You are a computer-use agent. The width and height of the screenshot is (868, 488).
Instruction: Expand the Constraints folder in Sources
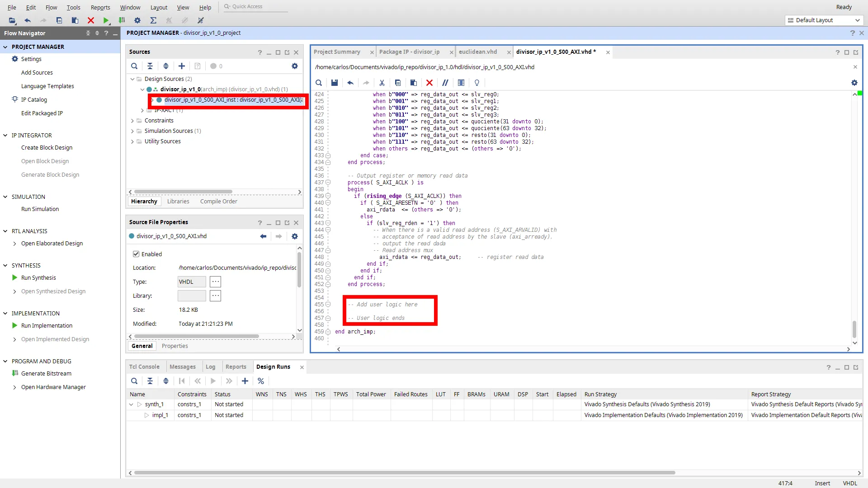coord(132,121)
